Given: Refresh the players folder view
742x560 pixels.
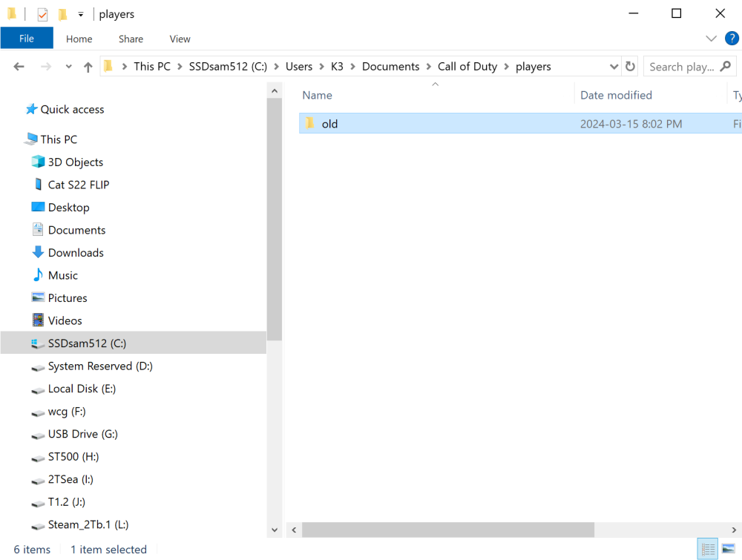Looking at the screenshot, I should pyautogui.click(x=630, y=67).
